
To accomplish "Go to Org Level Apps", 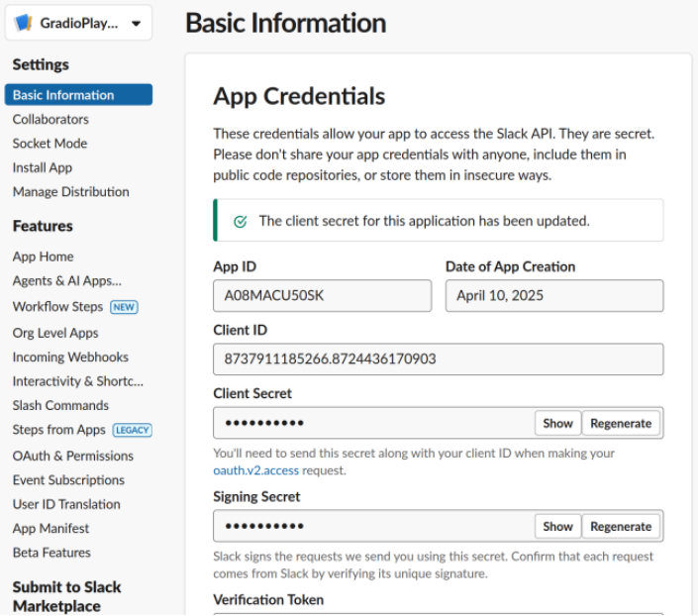I will click(x=55, y=333).
